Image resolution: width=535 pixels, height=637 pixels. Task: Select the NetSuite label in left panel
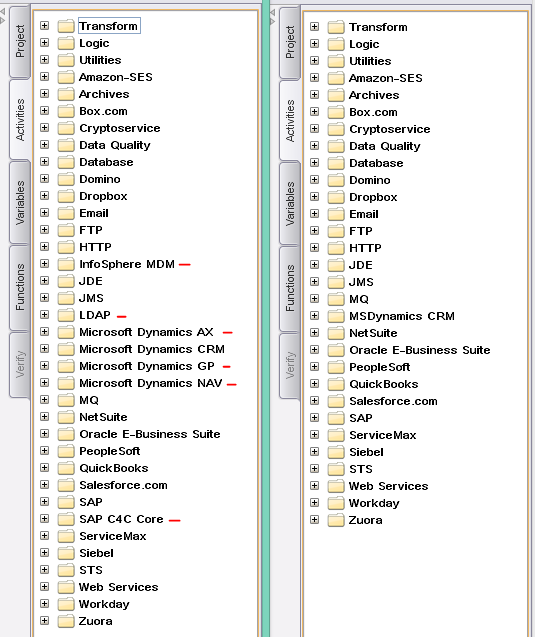tap(103, 417)
